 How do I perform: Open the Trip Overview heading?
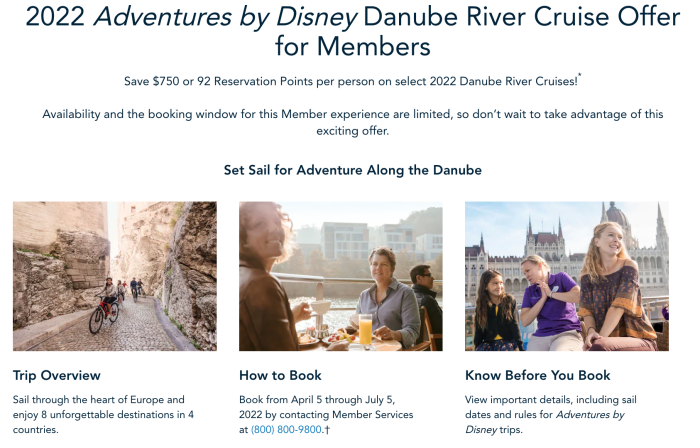56,375
